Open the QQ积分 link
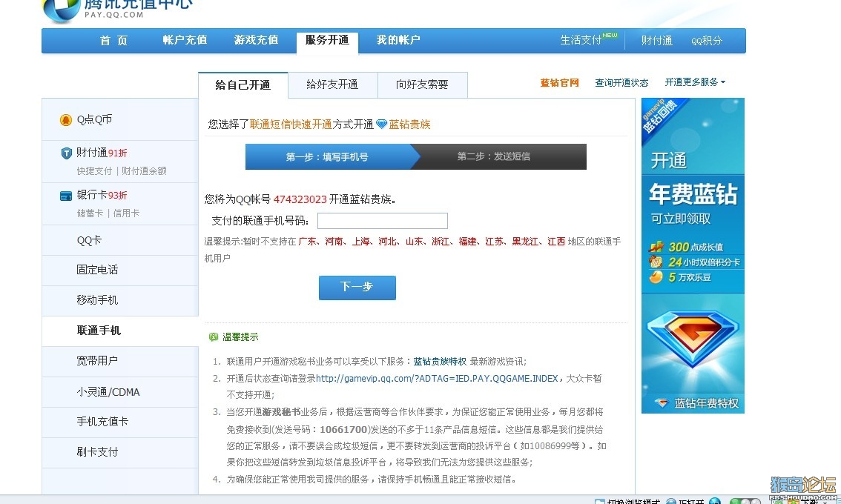841x504 pixels. (707, 41)
